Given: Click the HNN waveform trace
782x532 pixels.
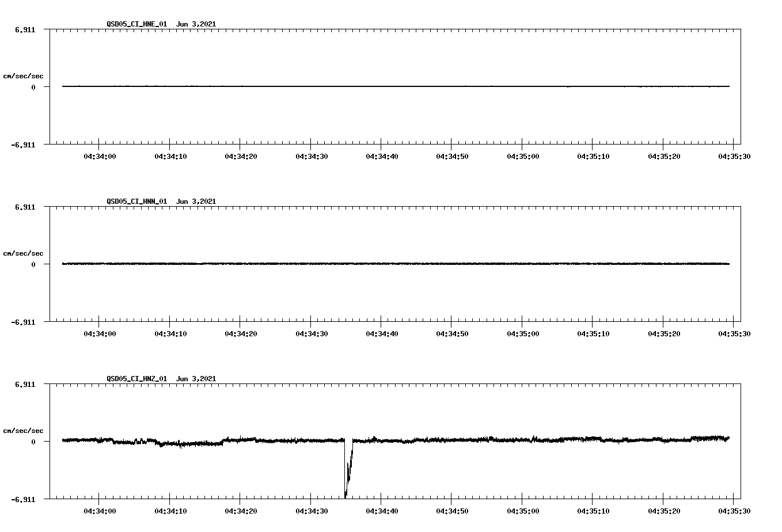Looking at the screenshot, I should [396, 264].
